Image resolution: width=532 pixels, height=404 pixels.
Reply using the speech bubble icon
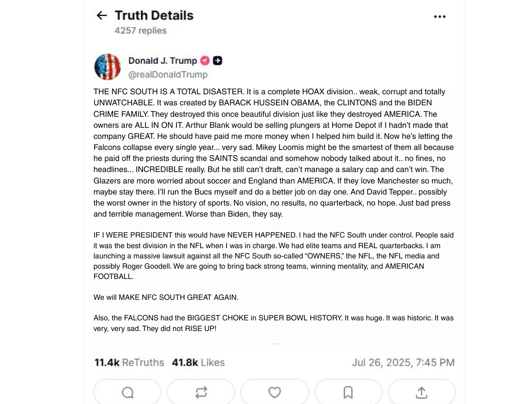pos(127,392)
